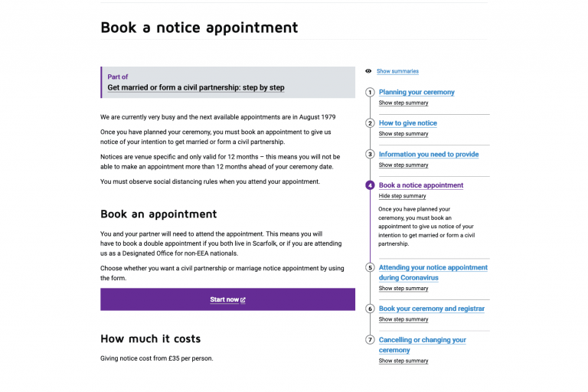Screen dimensions: 588x392
Task: Open the Planning your ceremony step
Action: pyautogui.click(x=416, y=93)
